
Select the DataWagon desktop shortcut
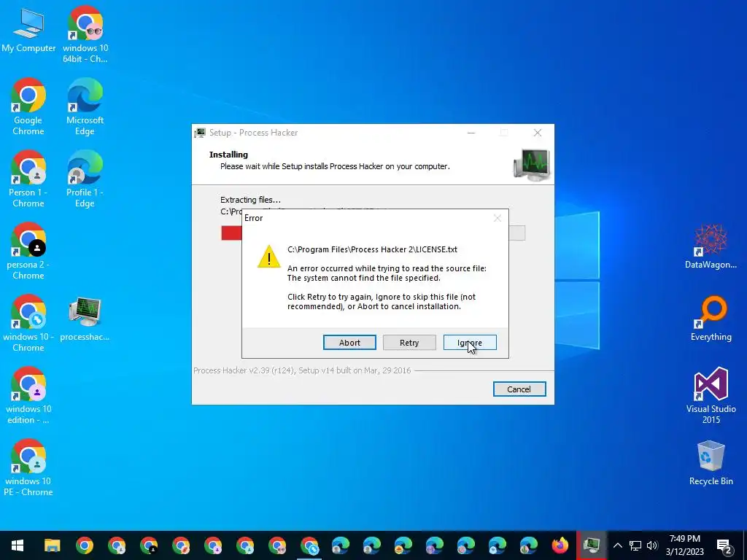click(x=711, y=246)
